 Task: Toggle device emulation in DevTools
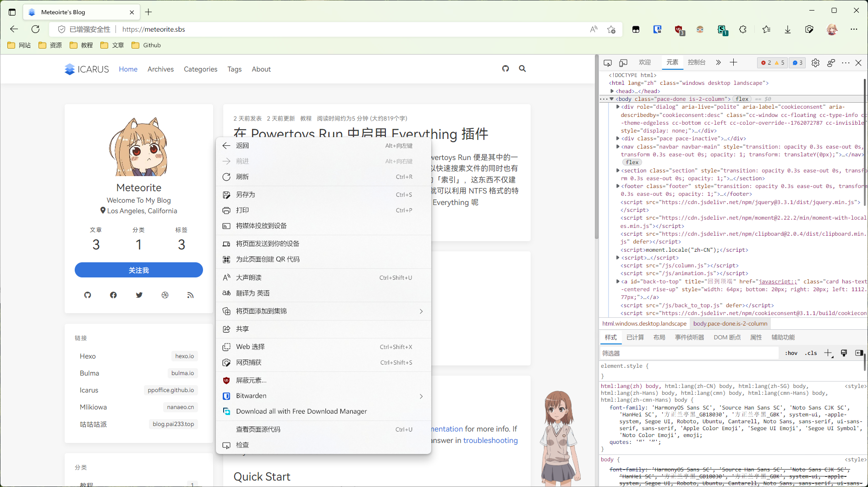[623, 63]
